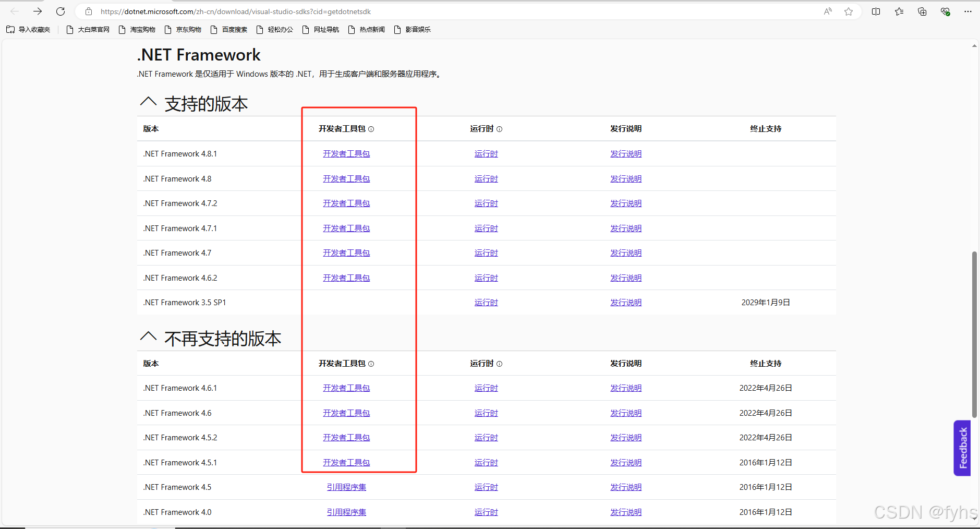Open the 网址导航 bookmark

(x=320, y=30)
